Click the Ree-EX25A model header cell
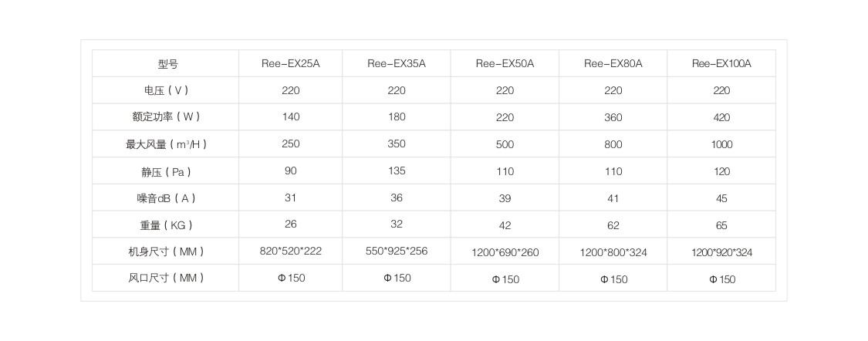 290,64
